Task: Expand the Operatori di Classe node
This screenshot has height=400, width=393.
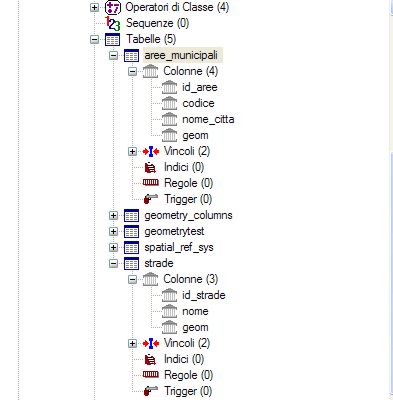Action: [95, 7]
